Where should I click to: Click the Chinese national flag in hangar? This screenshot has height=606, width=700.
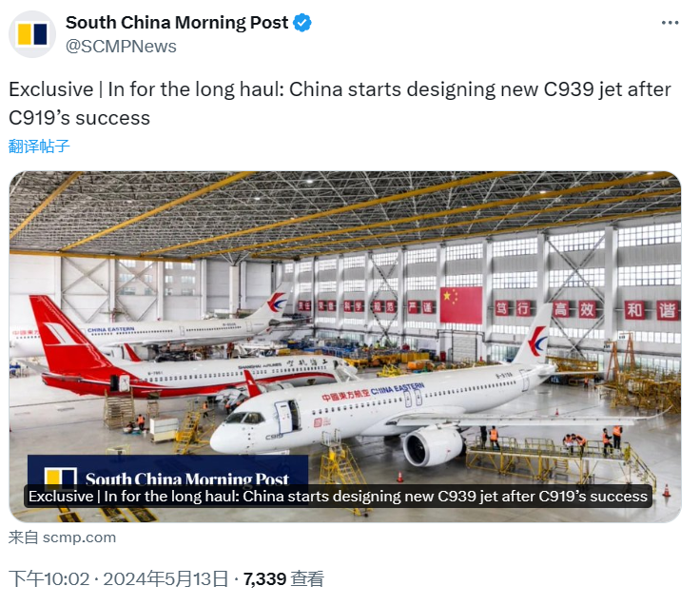pos(460,304)
